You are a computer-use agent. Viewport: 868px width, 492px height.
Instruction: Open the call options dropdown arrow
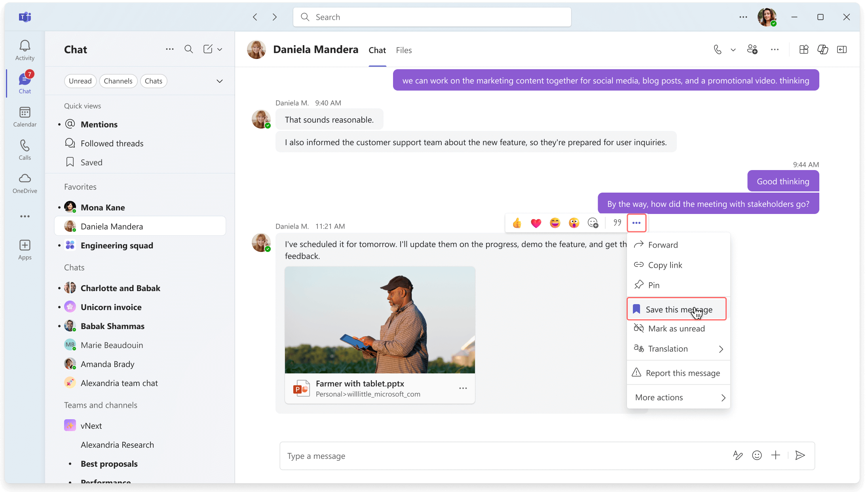(x=733, y=50)
